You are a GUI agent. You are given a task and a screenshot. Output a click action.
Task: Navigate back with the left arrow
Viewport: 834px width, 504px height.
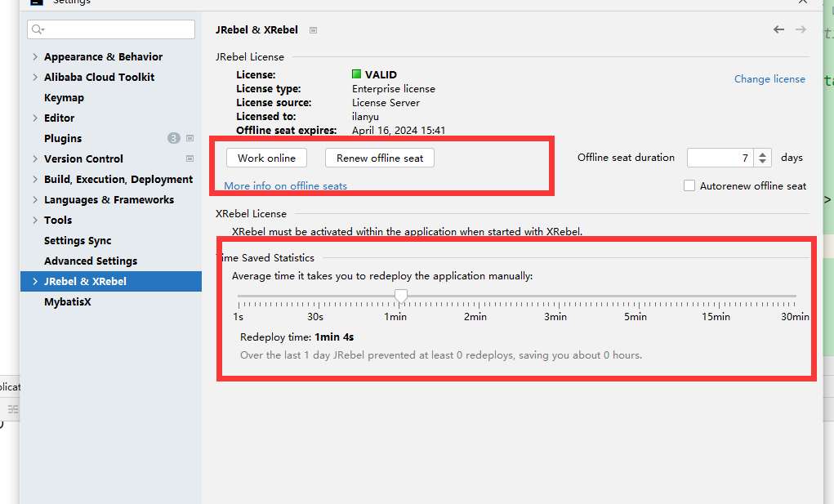778,29
